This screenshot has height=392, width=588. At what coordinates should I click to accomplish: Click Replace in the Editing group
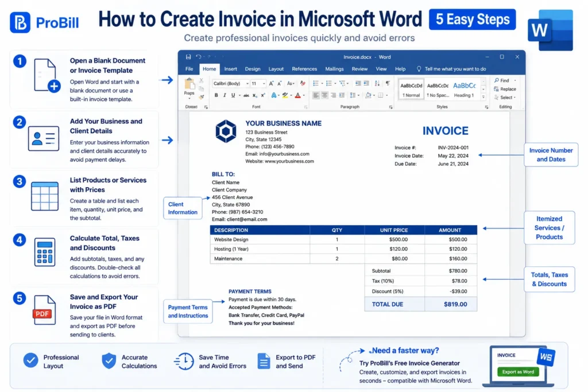[505, 89]
